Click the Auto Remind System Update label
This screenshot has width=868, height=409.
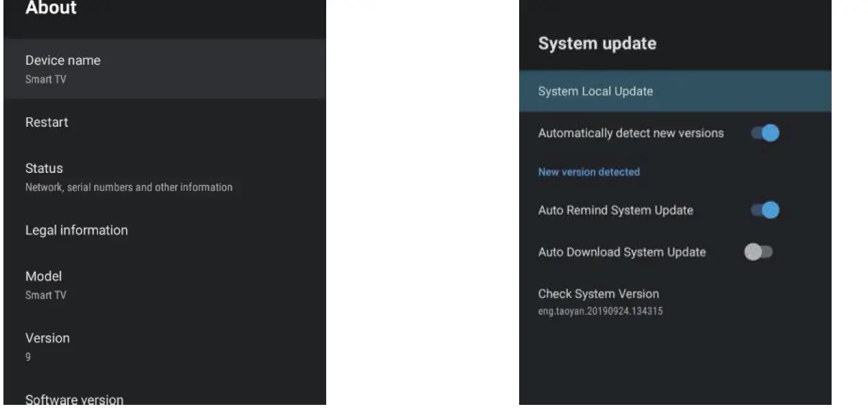pyautogui.click(x=615, y=210)
